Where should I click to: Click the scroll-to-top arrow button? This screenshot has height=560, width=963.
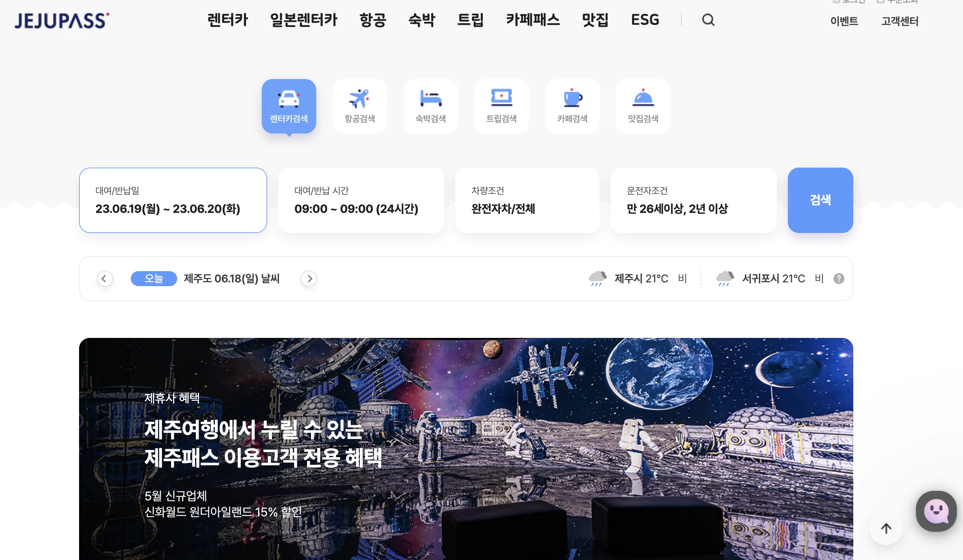point(886,528)
